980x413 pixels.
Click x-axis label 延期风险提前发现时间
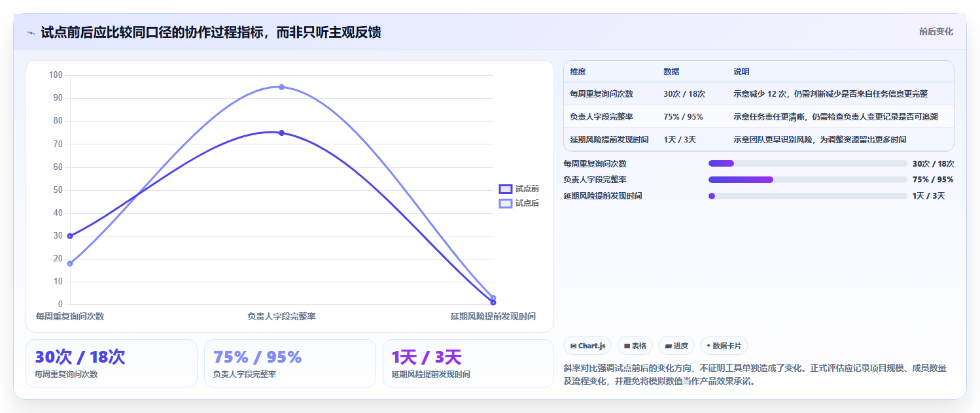pyautogui.click(x=493, y=316)
